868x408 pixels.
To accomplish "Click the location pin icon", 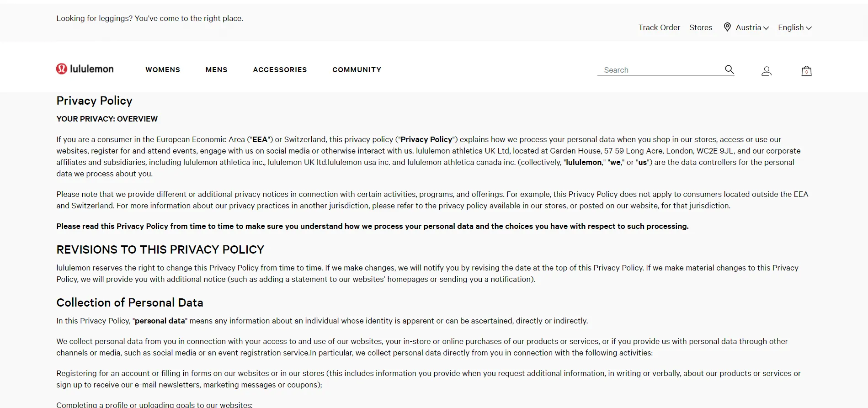I will [x=727, y=27].
